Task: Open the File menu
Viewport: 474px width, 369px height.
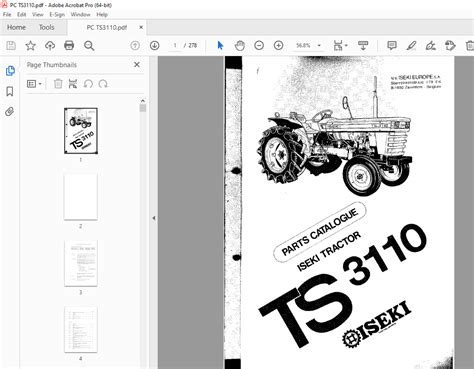Action: (7, 15)
